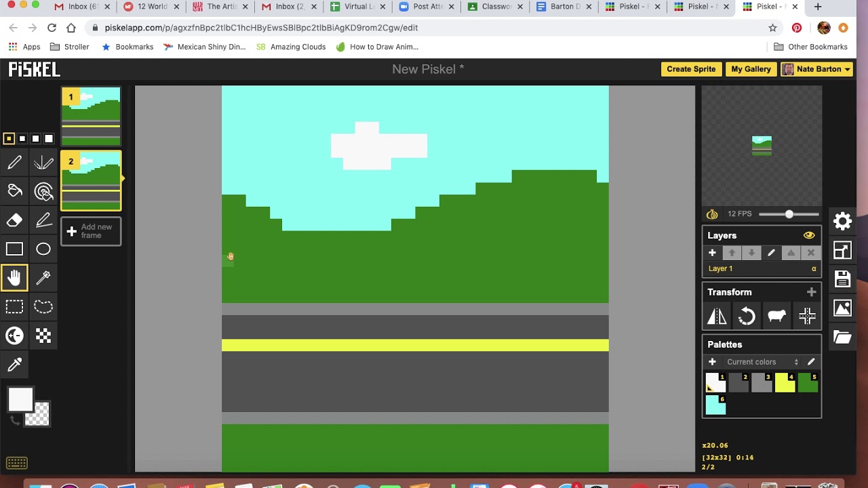Select the Circle tool
Image resolution: width=868 pixels, height=488 pixels.
43,249
